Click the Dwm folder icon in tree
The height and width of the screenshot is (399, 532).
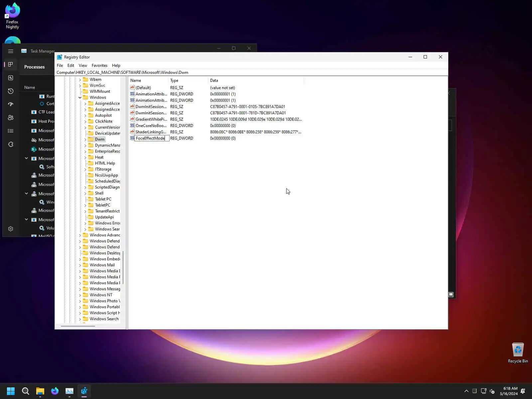(91, 139)
